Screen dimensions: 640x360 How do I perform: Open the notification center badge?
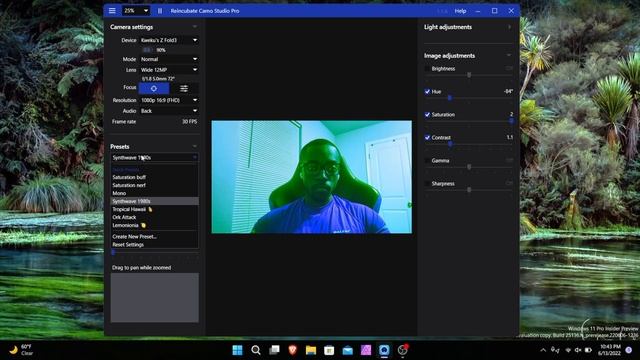[x=629, y=350]
